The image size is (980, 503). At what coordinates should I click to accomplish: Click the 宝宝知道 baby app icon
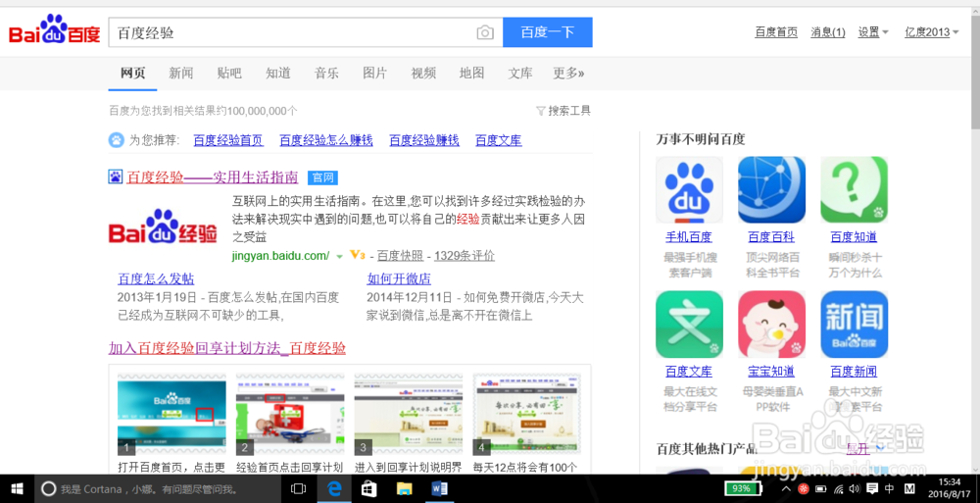[772, 325]
